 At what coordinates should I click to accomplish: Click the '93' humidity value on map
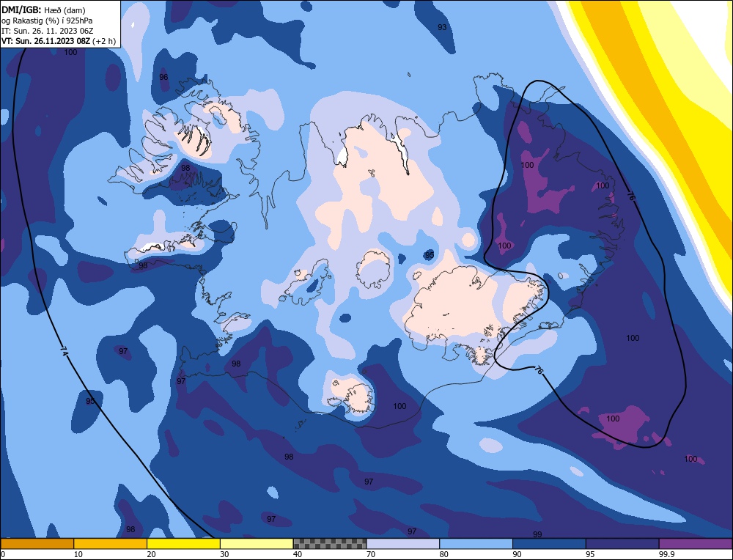point(442,27)
